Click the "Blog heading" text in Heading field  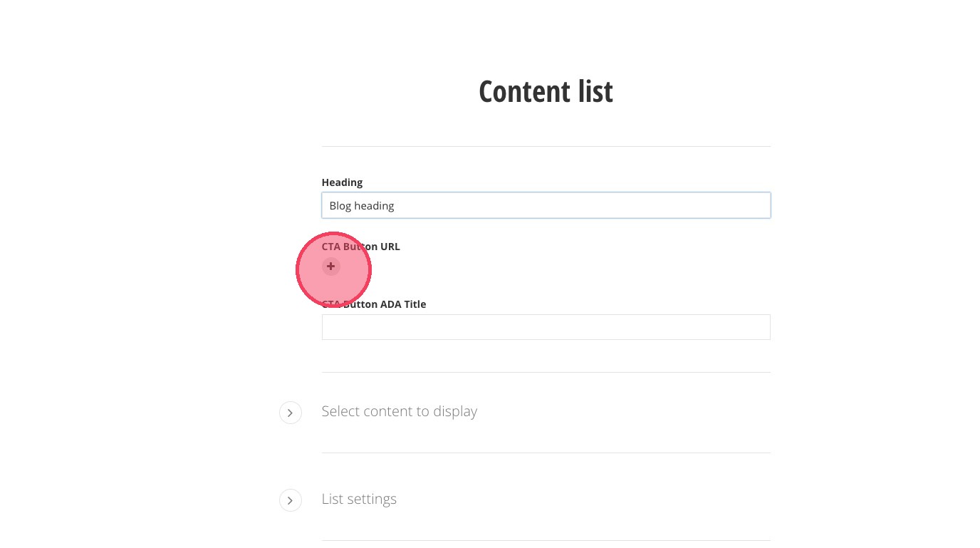coord(362,206)
